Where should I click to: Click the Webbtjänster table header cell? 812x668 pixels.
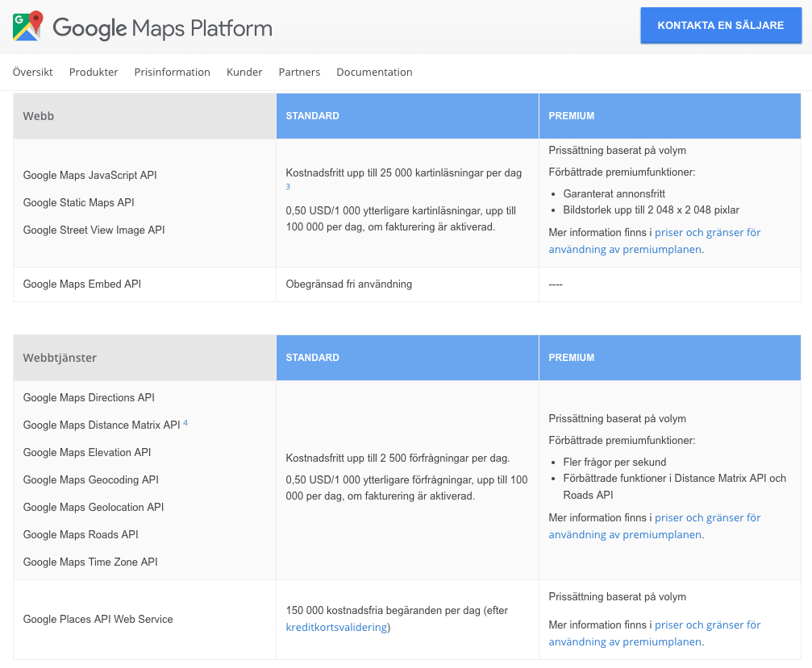[x=144, y=358]
